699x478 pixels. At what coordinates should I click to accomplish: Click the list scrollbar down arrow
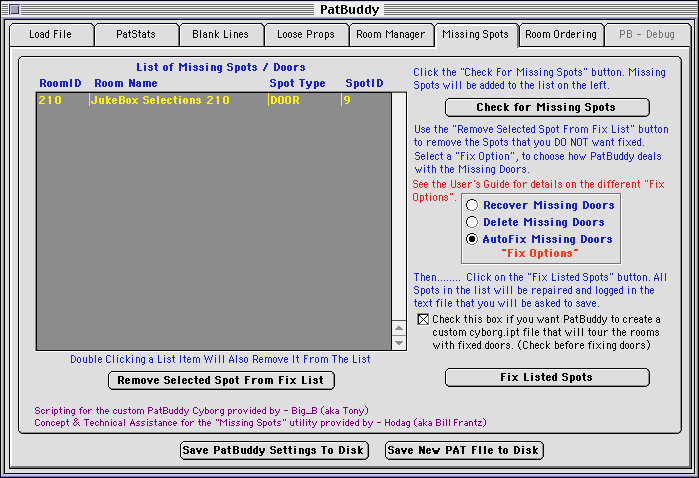coord(399,343)
